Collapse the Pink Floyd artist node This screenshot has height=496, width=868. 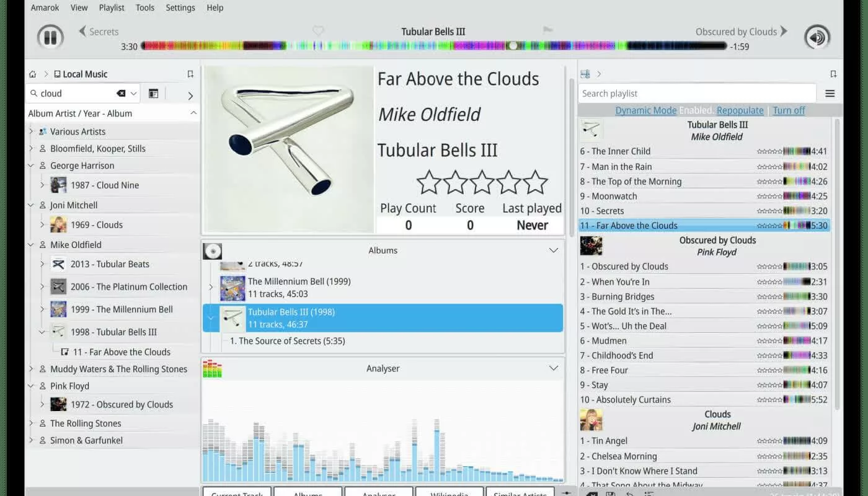[x=31, y=386]
